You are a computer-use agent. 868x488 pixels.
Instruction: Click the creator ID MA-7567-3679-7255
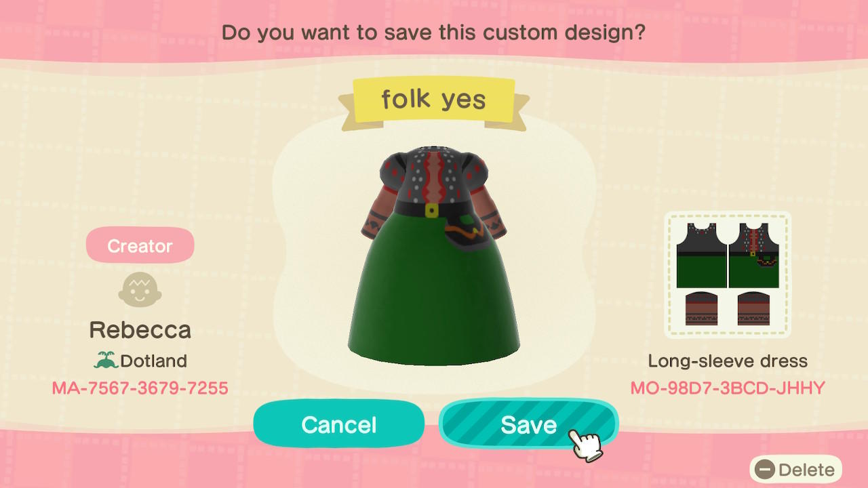[x=140, y=388]
